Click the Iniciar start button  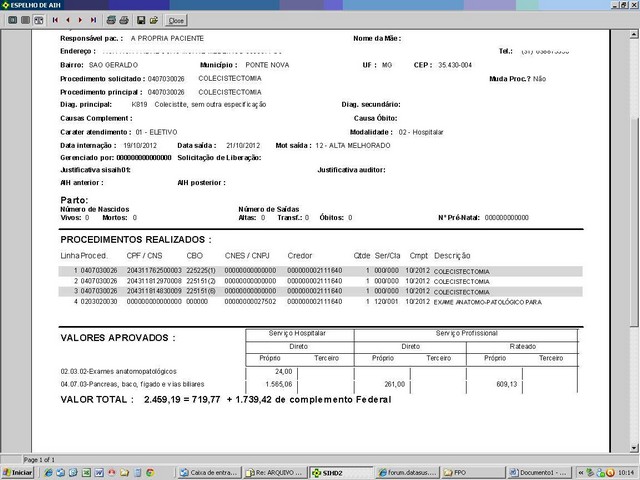point(20,471)
